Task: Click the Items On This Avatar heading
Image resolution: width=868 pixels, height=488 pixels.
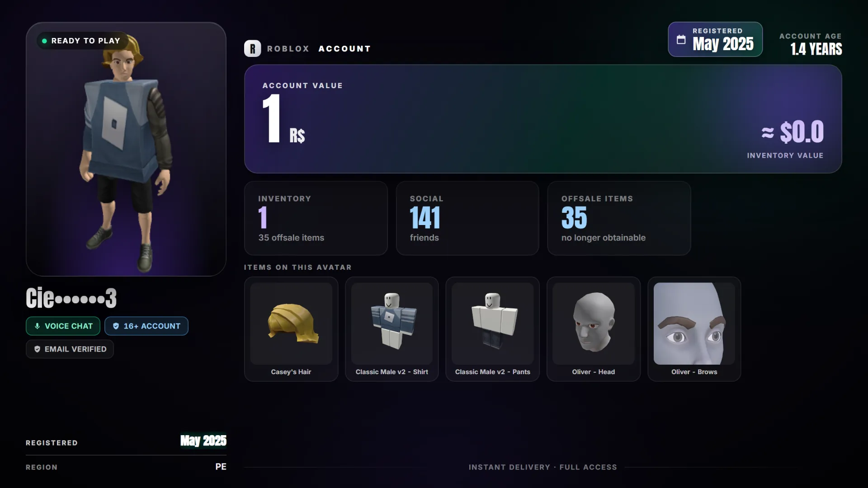Action: 298,267
